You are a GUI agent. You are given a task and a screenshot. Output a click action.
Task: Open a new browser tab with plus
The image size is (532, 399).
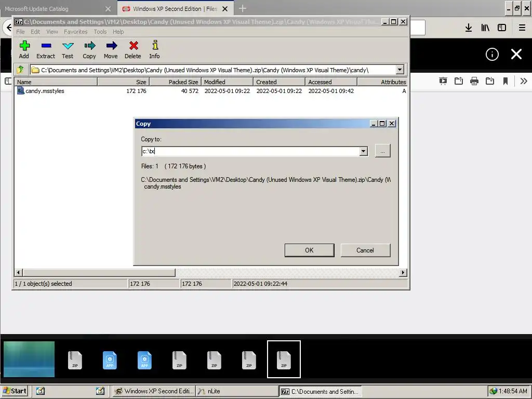click(x=242, y=8)
